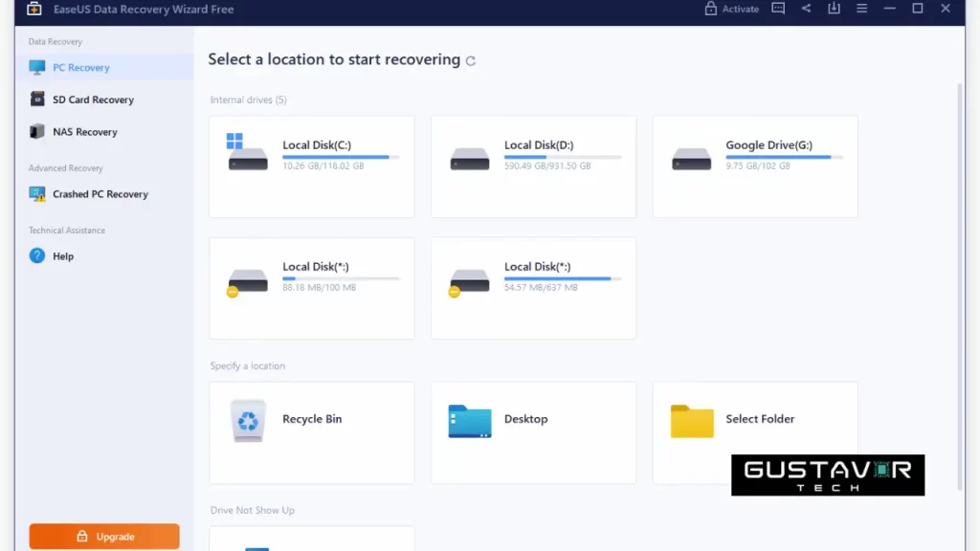Click the Local Disk(C:) Windows drive icon
Screen dimensions: 980x551
248,152
